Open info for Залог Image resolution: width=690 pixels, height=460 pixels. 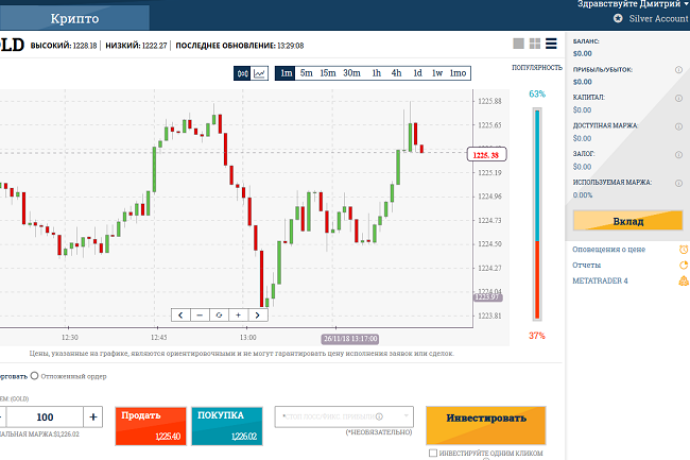(x=679, y=155)
